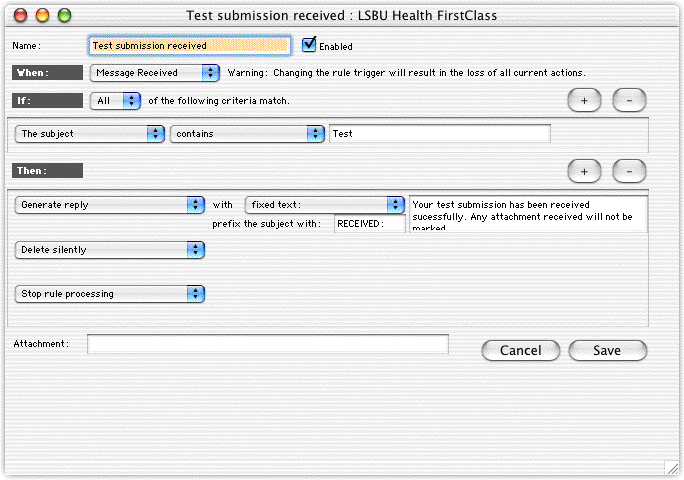The height and width of the screenshot is (480, 684).
Task: Click the Attachment input field
Action: (267, 344)
